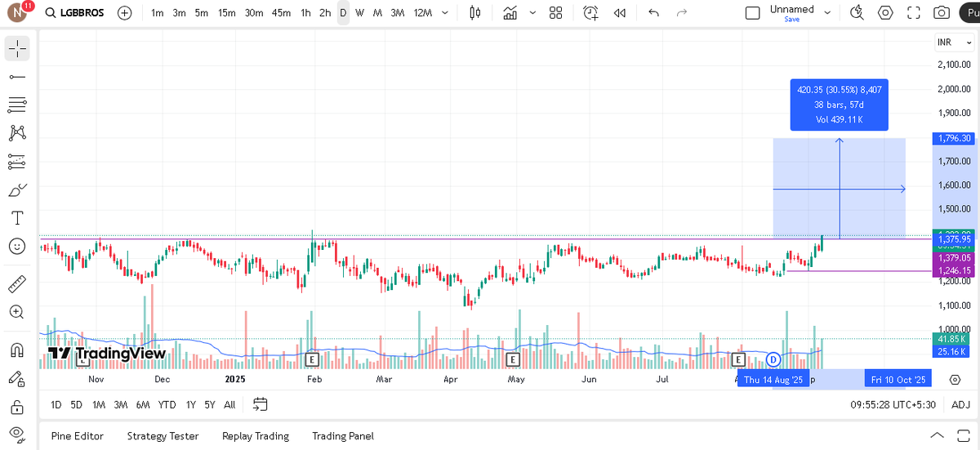The image size is (980, 450).
Task: Expand the timeframe interval dropdown
Action: 444,13
